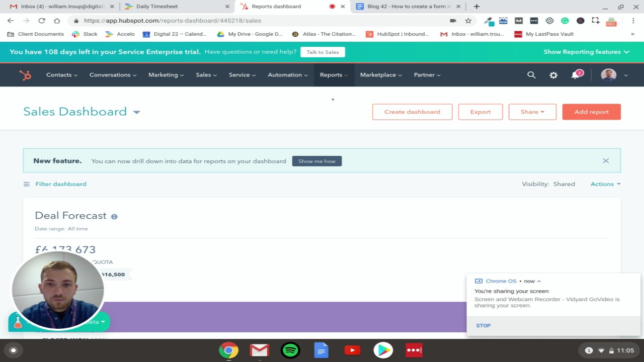Open the Actions dropdown
Image resolution: width=644 pixels, height=362 pixels.
click(x=605, y=184)
